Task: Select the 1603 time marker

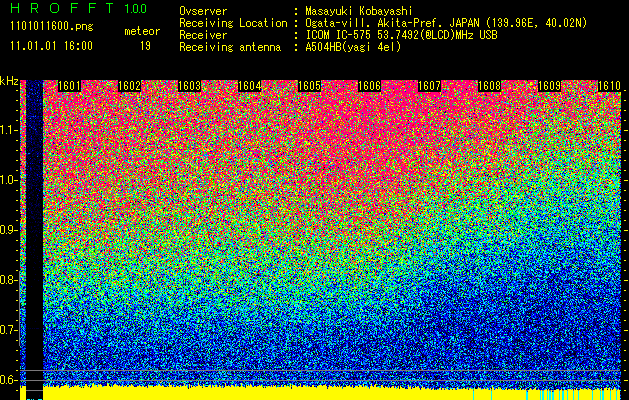Action: click(189, 86)
